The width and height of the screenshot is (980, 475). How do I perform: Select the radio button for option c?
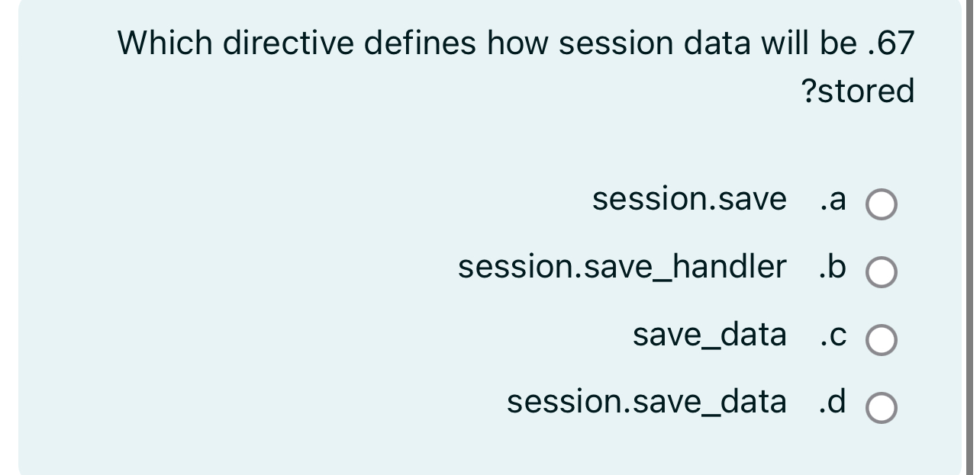click(881, 339)
